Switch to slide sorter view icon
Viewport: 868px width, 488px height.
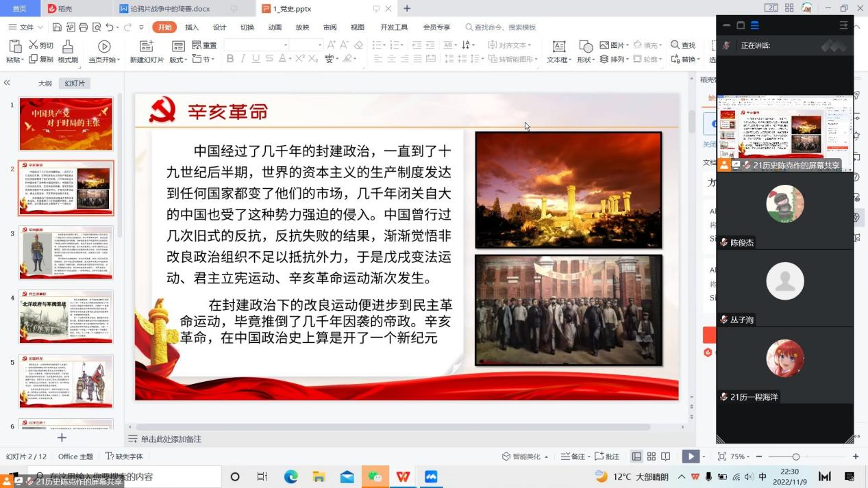point(651,457)
